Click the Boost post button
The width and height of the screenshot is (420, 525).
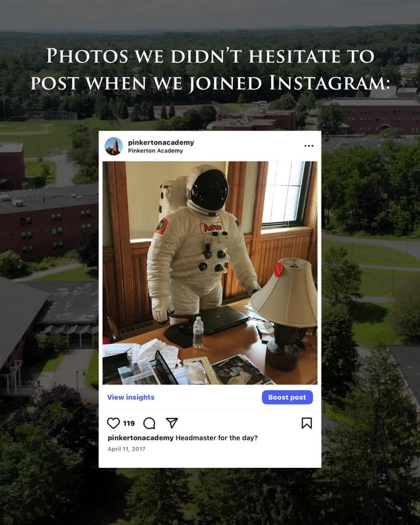(288, 397)
